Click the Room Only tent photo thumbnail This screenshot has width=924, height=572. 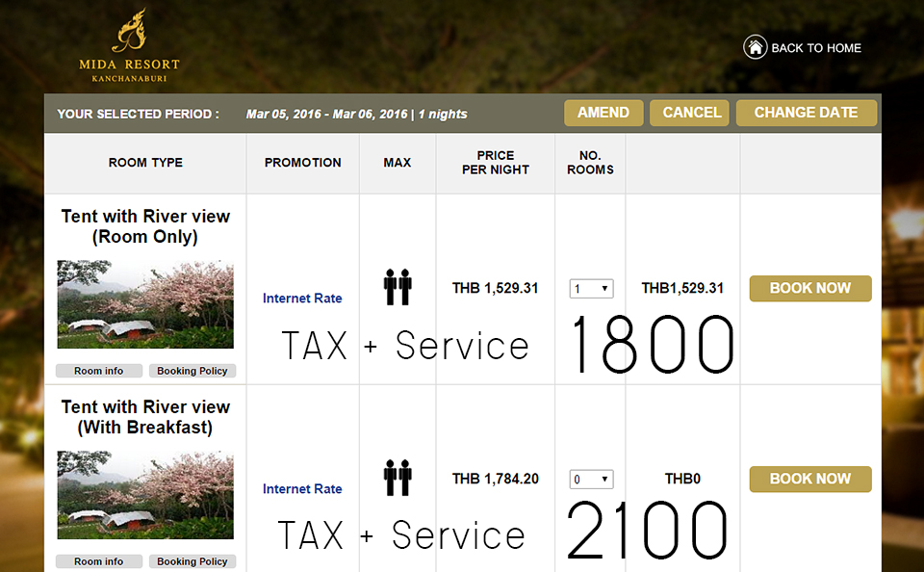point(145,304)
